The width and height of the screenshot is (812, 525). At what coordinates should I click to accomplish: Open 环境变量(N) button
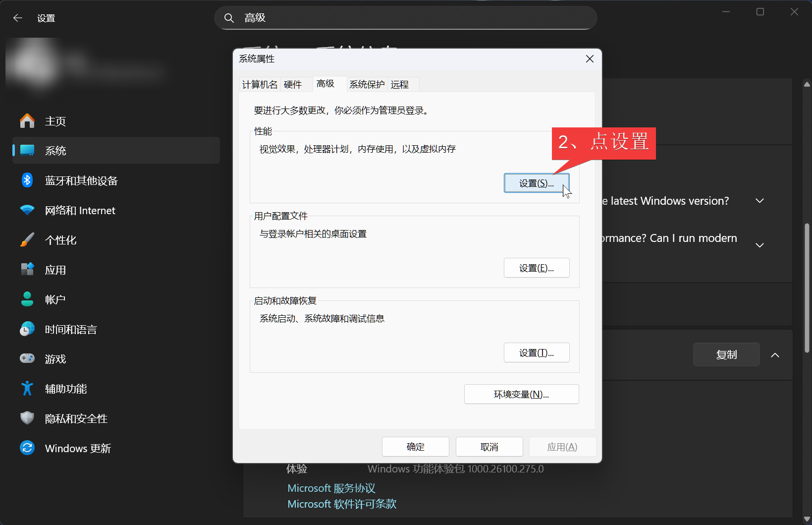pos(521,395)
